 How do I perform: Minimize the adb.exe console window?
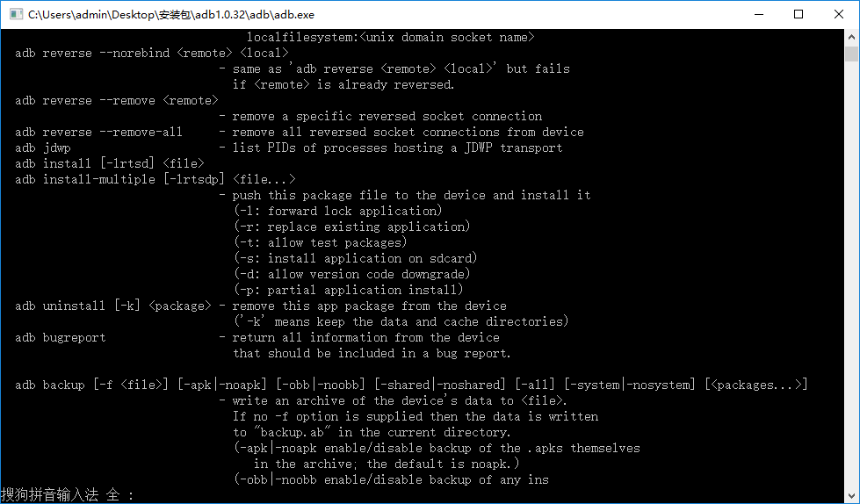(759, 14)
